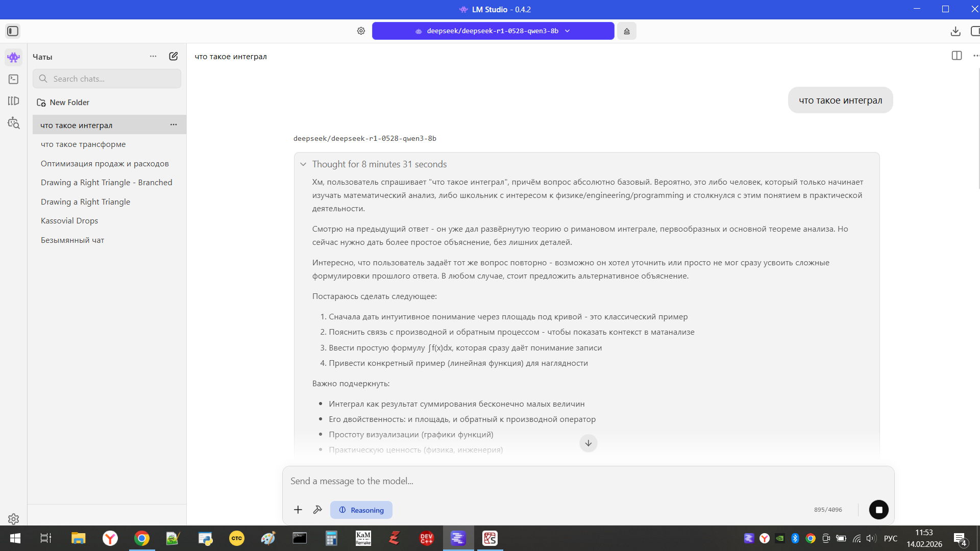
Task: Open the Developer terminal icon in the sidebar
Action: [13, 79]
